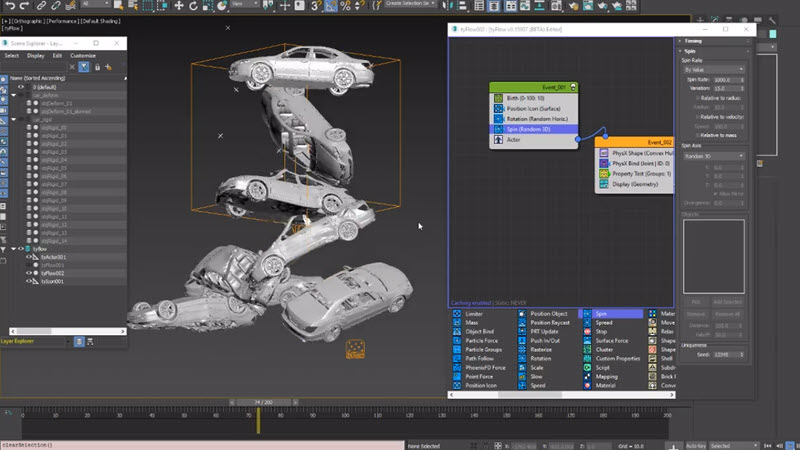
Task: Open the Spin Rate By Value dropdown
Action: pyautogui.click(x=714, y=69)
